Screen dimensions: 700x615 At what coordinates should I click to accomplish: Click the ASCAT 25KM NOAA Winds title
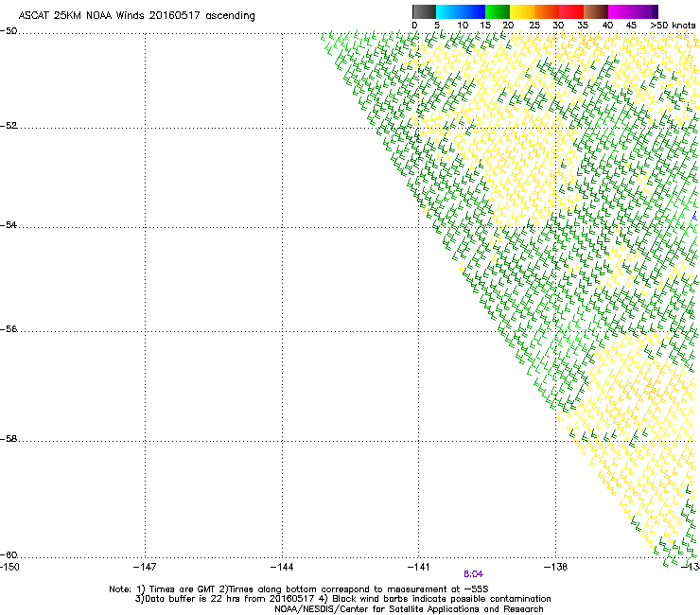pos(136,16)
